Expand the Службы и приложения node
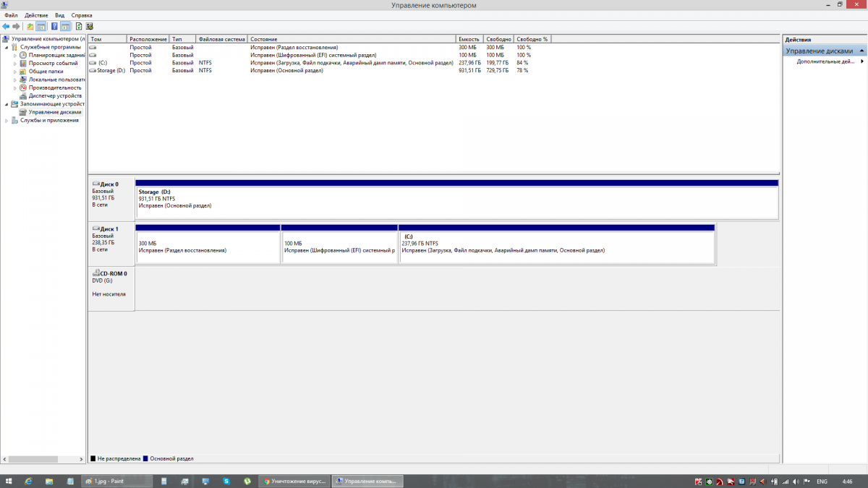Screen dimensions: 868x488 7,120
